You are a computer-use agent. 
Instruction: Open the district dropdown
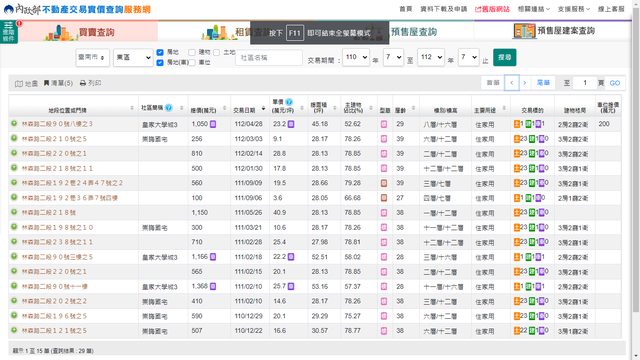coord(133,58)
